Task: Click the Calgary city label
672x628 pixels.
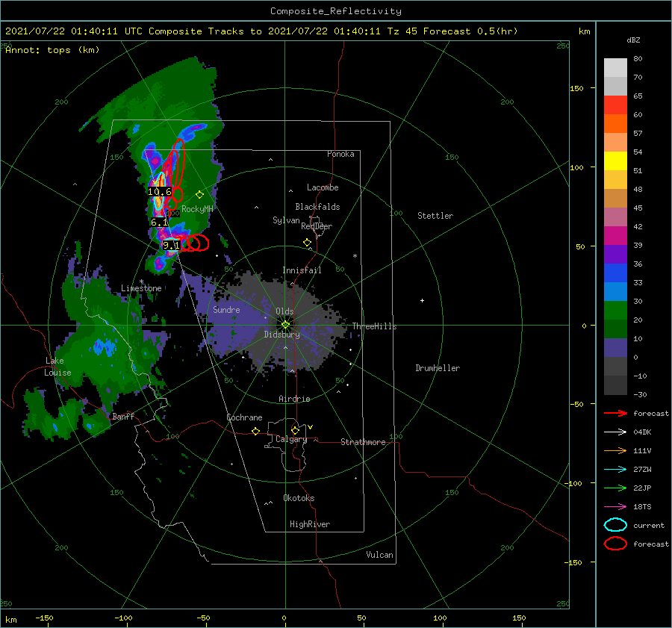Action: tap(291, 439)
